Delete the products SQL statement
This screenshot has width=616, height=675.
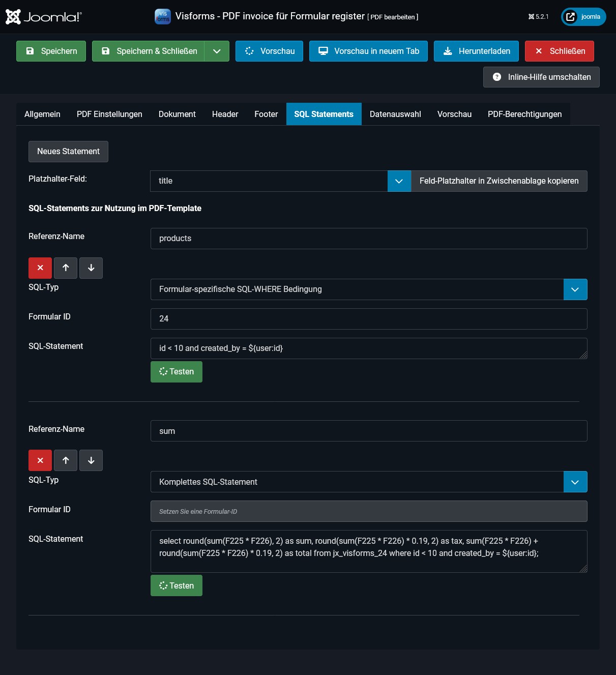tap(40, 268)
